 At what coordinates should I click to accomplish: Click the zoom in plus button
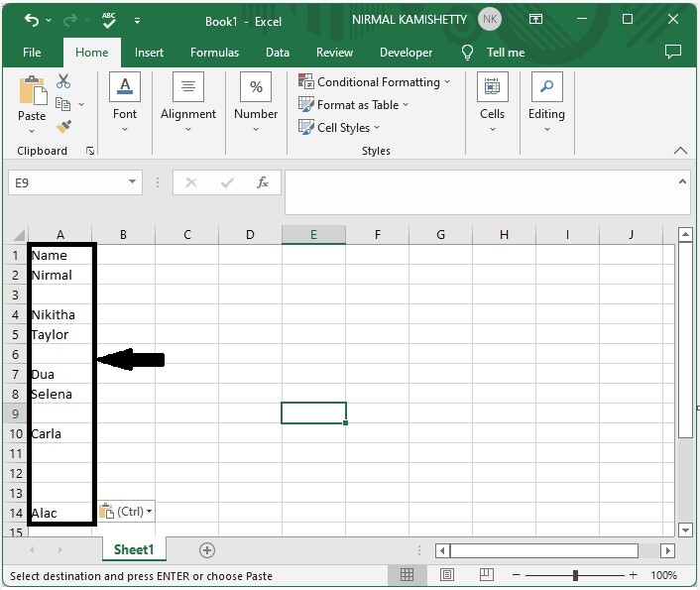[633, 575]
